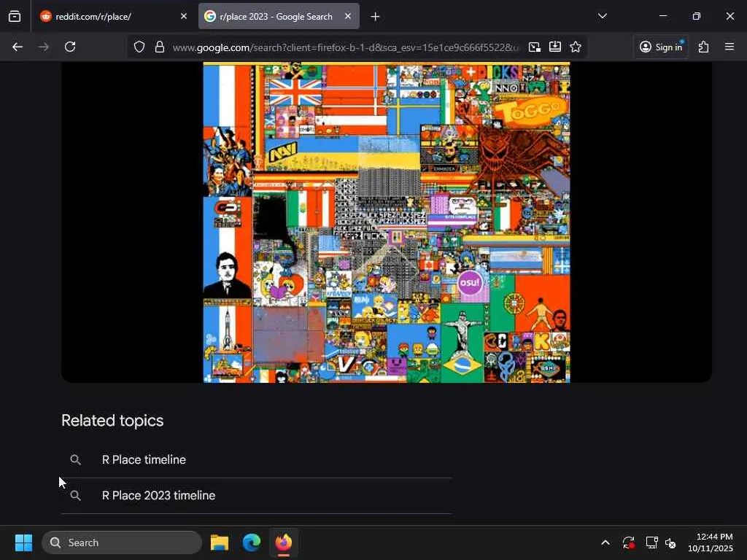Click the muted volume tray icon
Screen dimensions: 747x560
(671, 542)
